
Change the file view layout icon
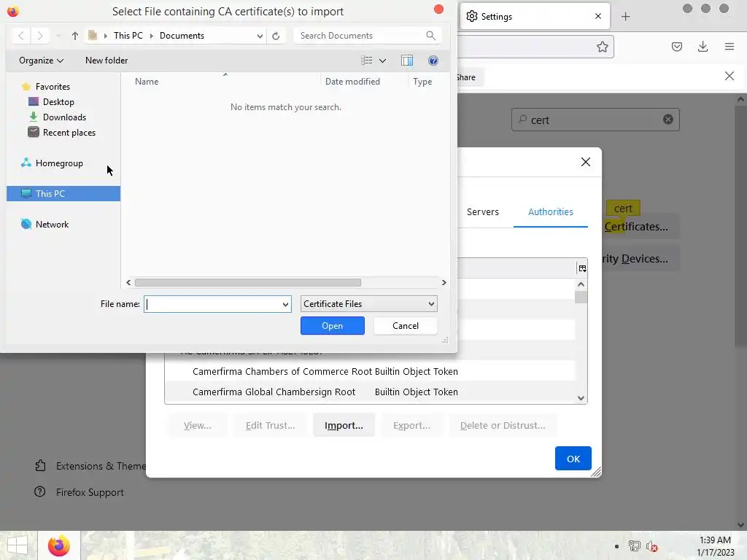366,61
